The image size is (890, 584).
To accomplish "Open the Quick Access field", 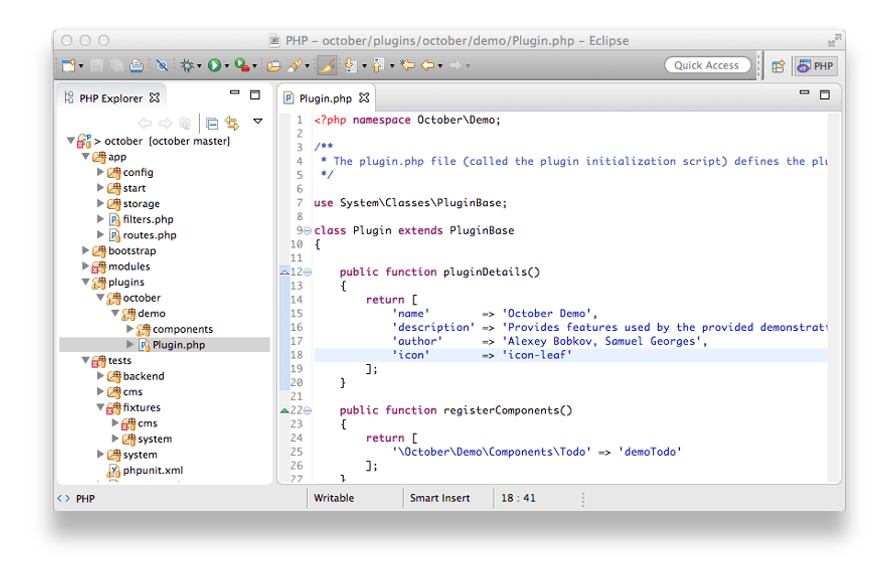I will coord(707,64).
